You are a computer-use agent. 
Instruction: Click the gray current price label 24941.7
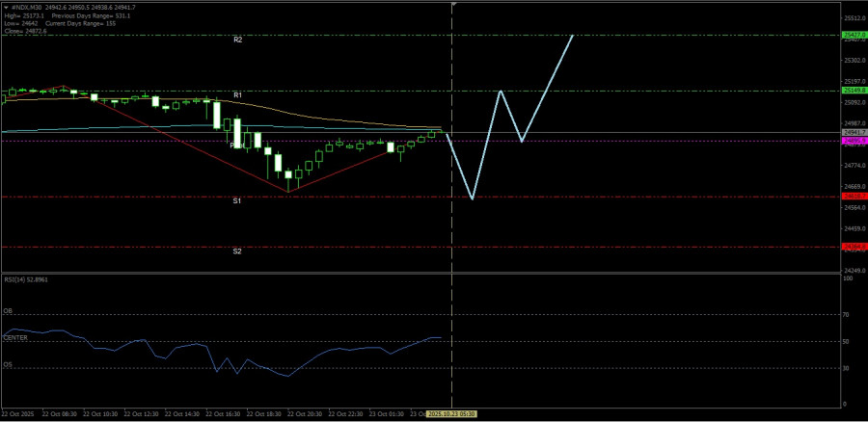(854, 133)
